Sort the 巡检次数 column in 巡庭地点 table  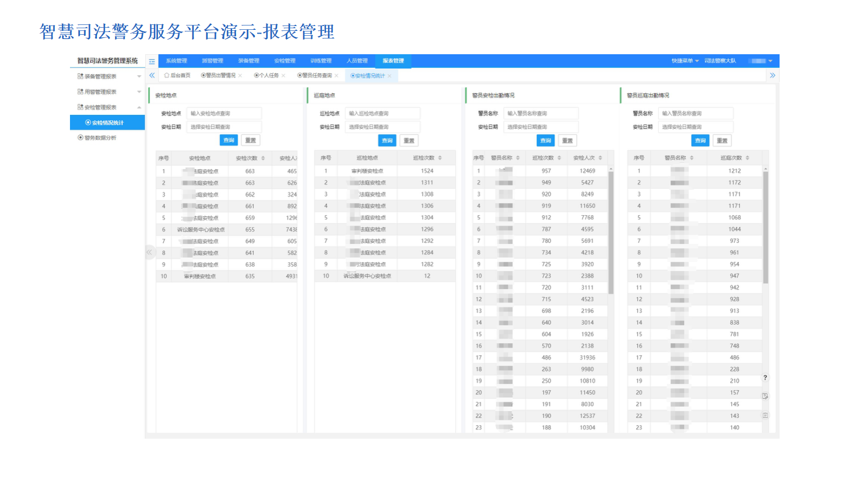tap(440, 158)
